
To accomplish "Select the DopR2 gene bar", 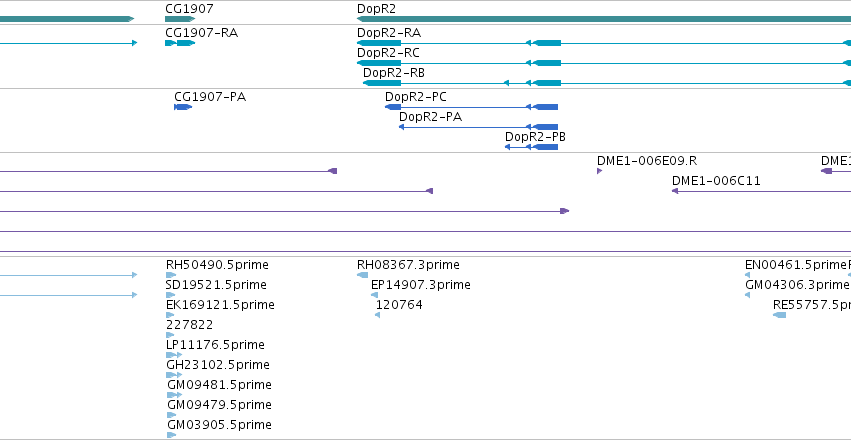I will point(604,19).
